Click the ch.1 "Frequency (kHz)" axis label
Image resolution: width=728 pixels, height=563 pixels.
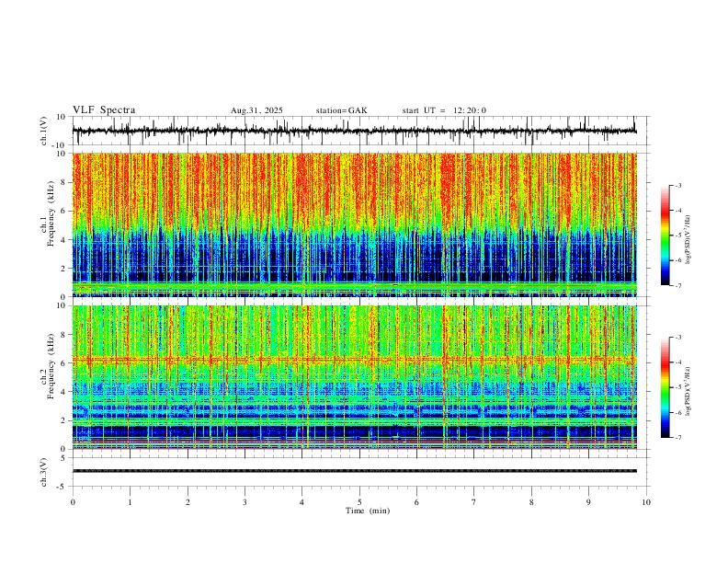coord(51,213)
